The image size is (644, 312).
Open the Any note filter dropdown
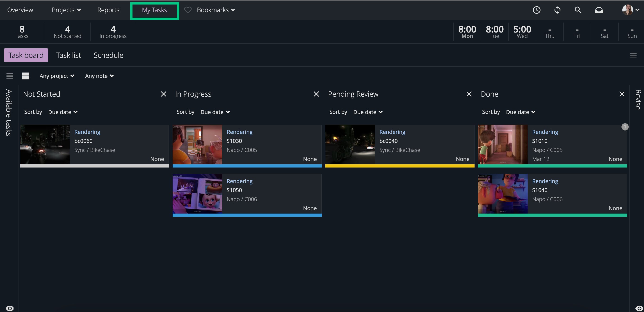tap(99, 76)
